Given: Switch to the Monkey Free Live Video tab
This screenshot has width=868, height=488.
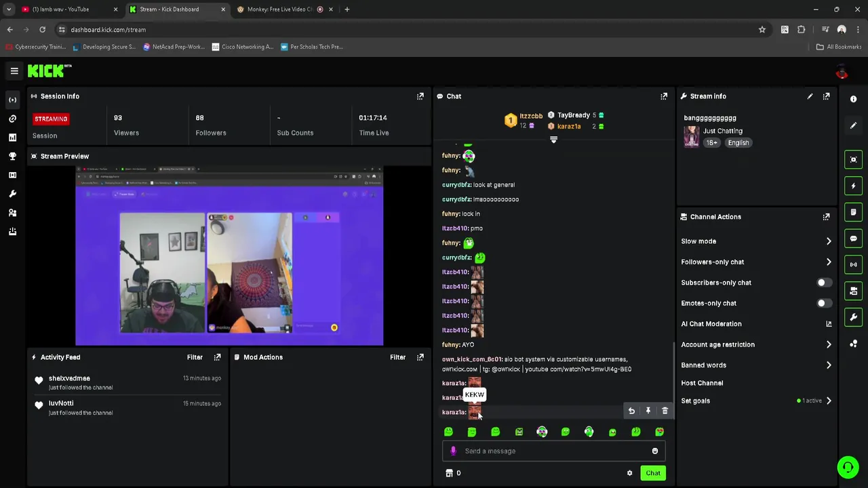Looking at the screenshot, I should click(x=285, y=9).
